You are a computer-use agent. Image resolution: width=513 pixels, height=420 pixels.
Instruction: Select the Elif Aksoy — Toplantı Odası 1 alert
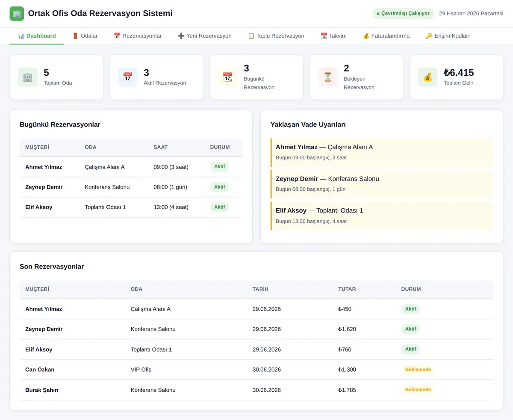pos(382,216)
